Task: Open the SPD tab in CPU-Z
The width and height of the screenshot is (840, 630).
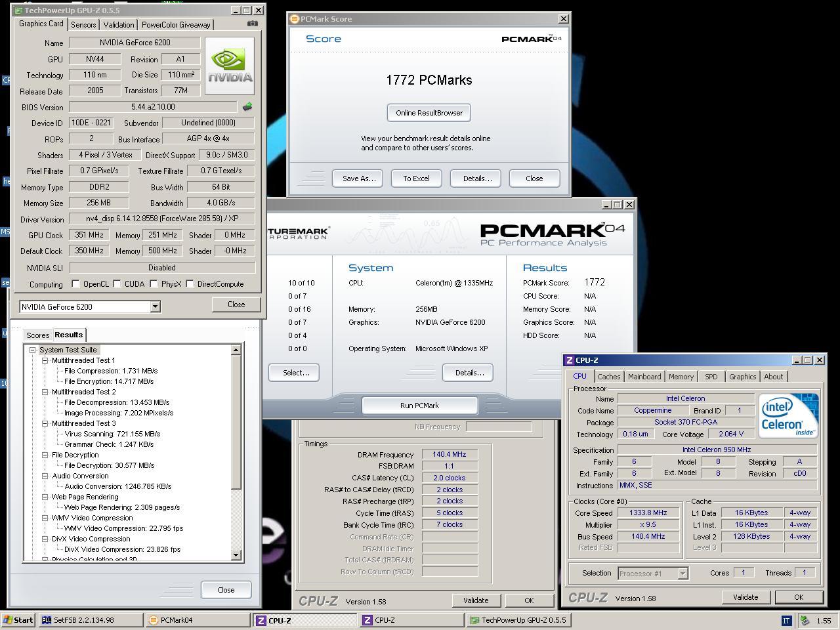Action: (x=711, y=377)
